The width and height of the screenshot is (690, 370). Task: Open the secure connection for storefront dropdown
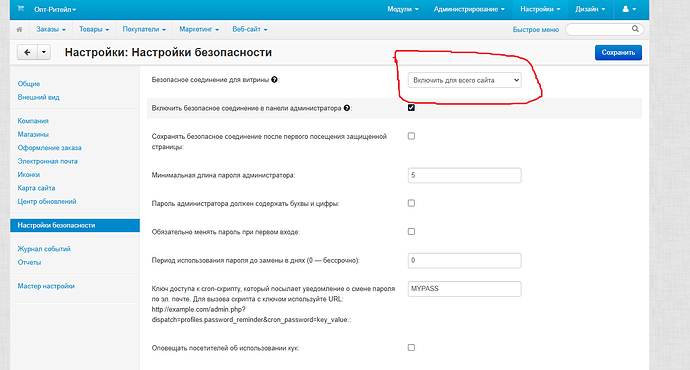click(464, 80)
